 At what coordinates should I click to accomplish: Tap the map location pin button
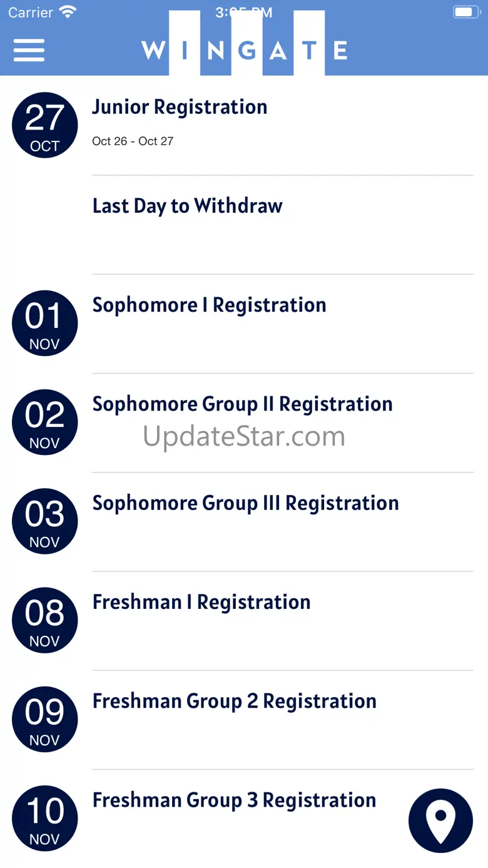(440, 820)
